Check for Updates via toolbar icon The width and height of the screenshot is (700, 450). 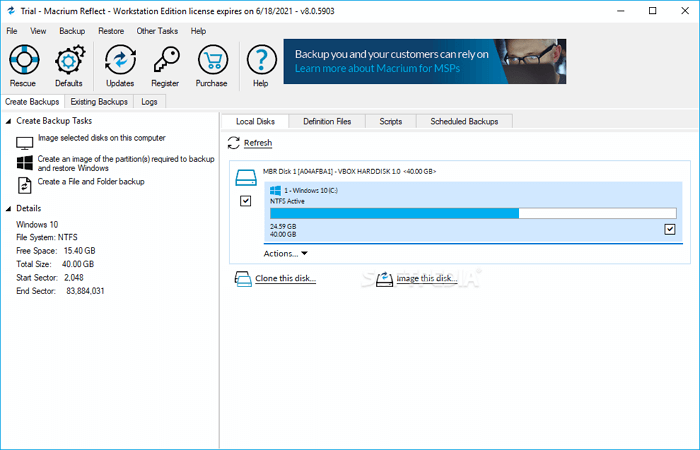pyautogui.click(x=120, y=62)
